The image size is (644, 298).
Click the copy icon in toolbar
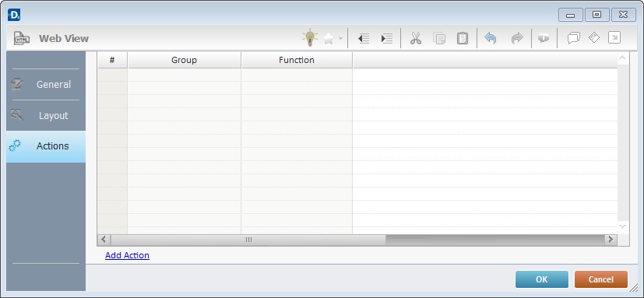pos(439,39)
